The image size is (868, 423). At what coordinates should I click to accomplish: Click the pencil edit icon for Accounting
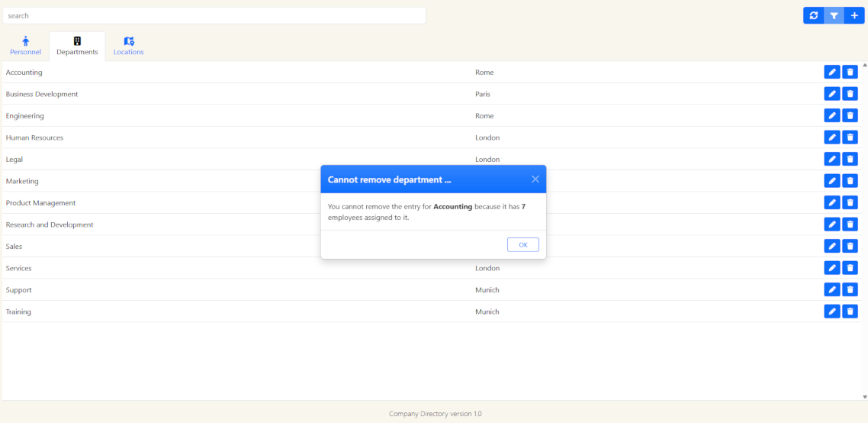tap(832, 73)
